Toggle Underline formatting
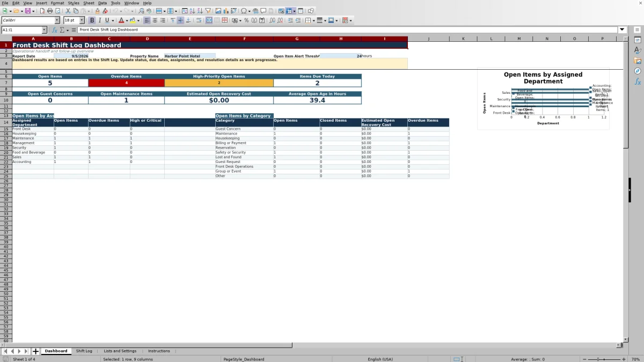The height and width of the screenshot is (362, 644). pos(107,20)
